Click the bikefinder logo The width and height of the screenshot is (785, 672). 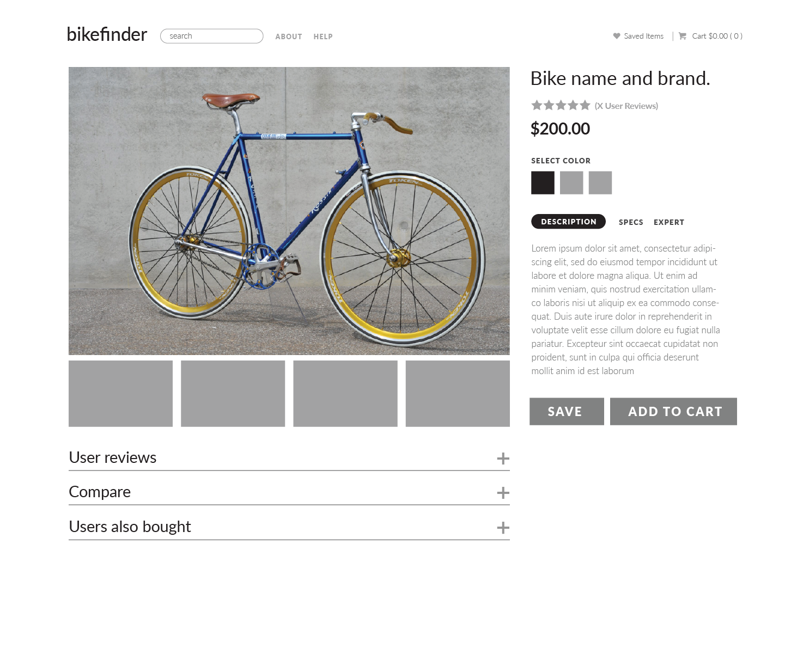point(107,34)
